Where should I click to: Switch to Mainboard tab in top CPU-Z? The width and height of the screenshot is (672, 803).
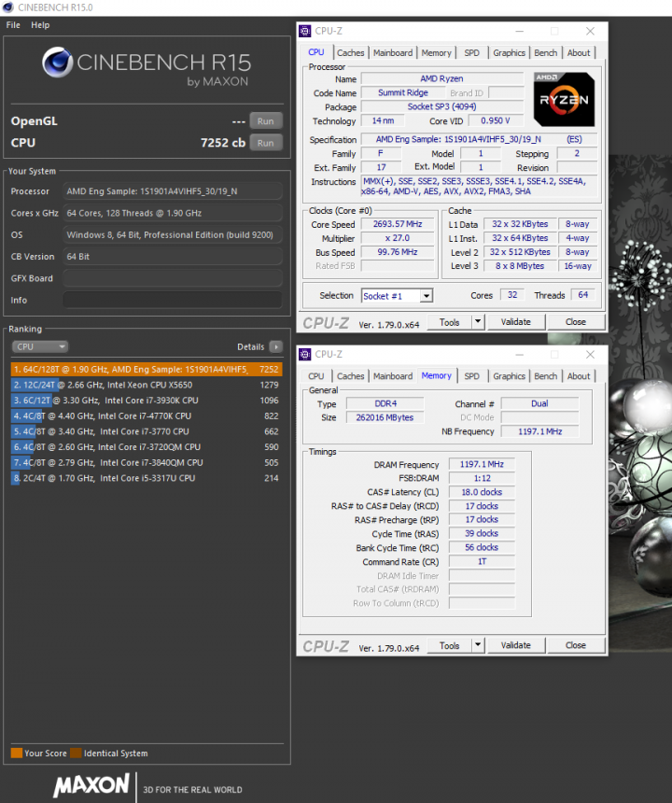393,52
